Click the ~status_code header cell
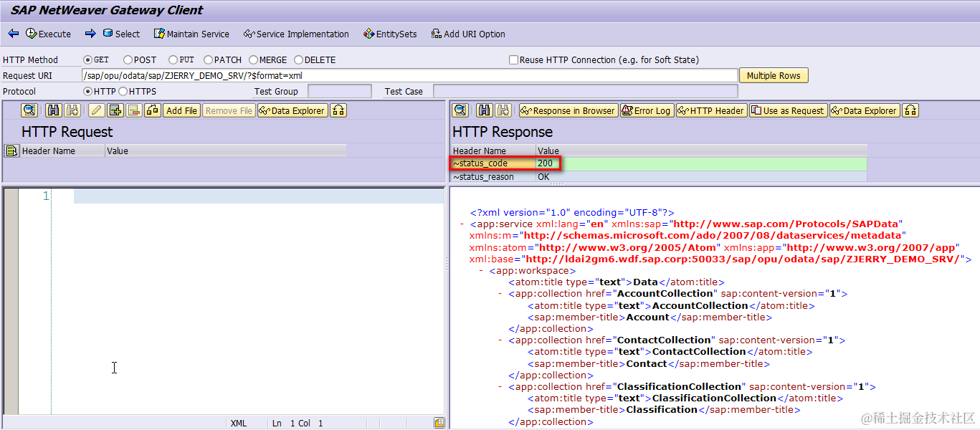Screen dimensions: 980x430 pos(493,163)
